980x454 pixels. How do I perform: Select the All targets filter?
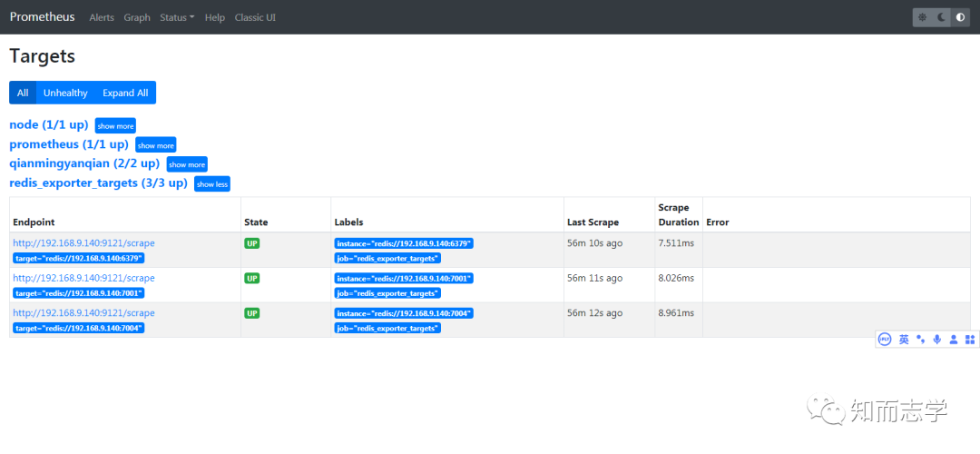click(23, 93)
